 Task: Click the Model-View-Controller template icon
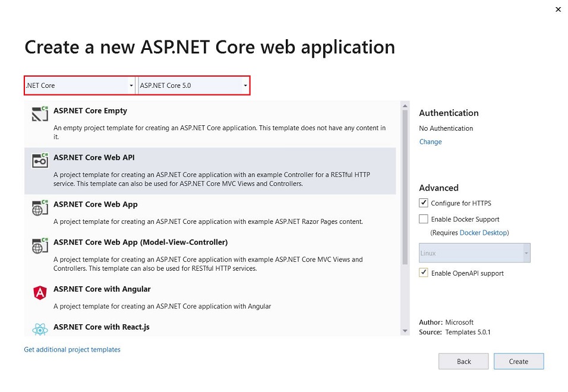point(40,246)
